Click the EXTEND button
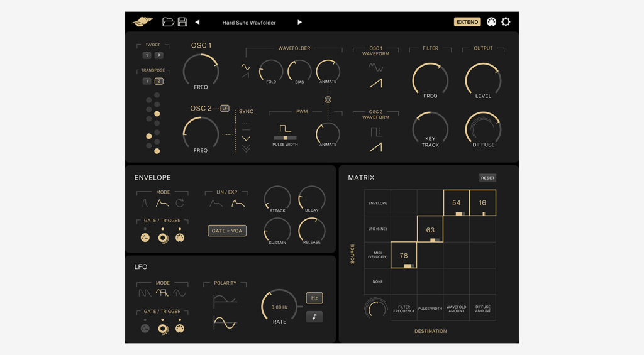644x355 pixels. [x=467, y=22]
